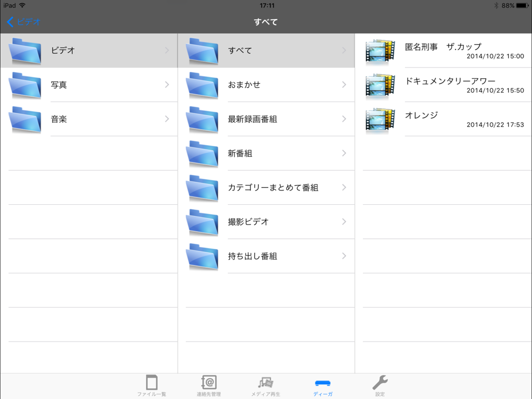This screenshot has height=399, width=532.
Task: Expand the 音楽 row chevron
Action: click(167, 119)
